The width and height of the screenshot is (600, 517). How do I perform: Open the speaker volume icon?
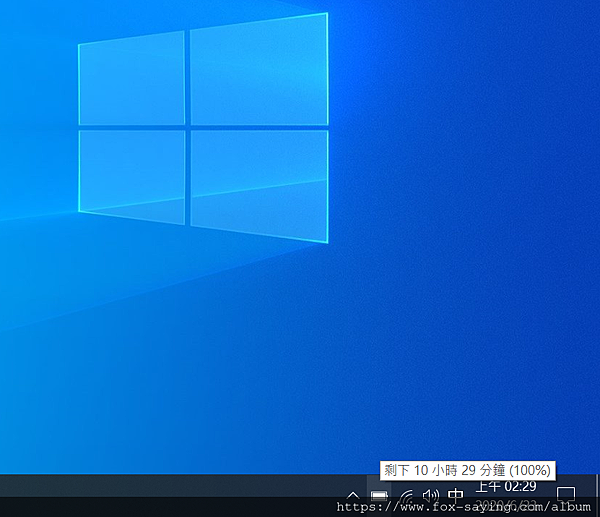pyautogui.click(x=430, y=496)
